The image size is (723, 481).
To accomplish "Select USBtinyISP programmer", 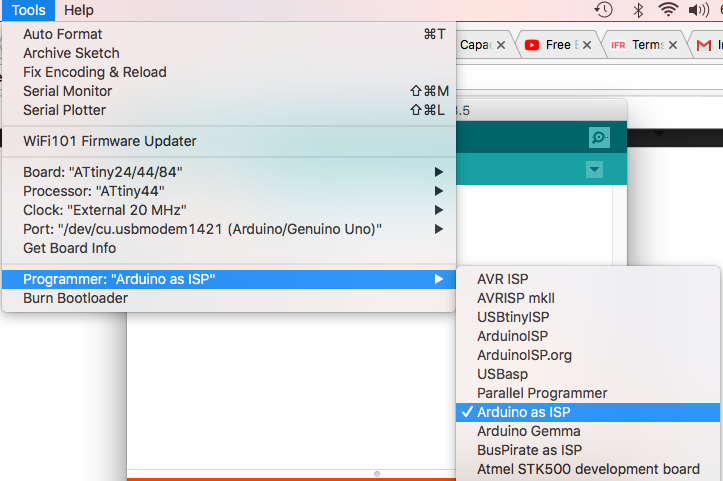I will (588, 317).
